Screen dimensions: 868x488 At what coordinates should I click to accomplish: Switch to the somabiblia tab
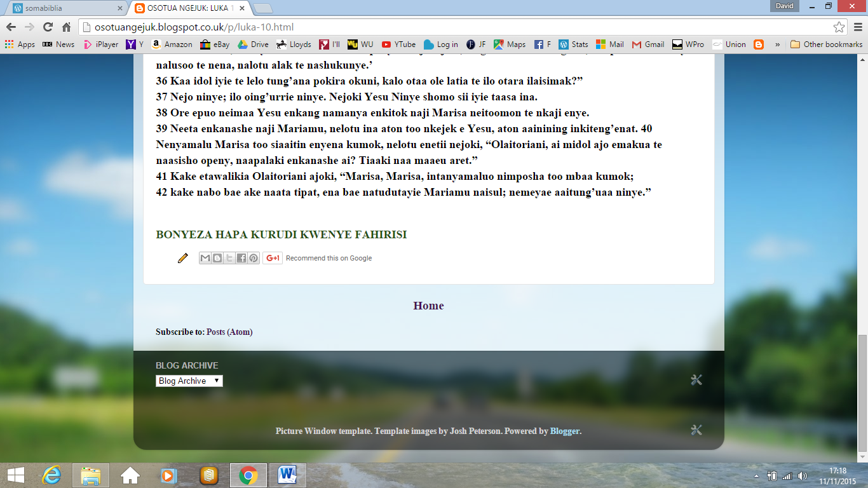(64, 8)
